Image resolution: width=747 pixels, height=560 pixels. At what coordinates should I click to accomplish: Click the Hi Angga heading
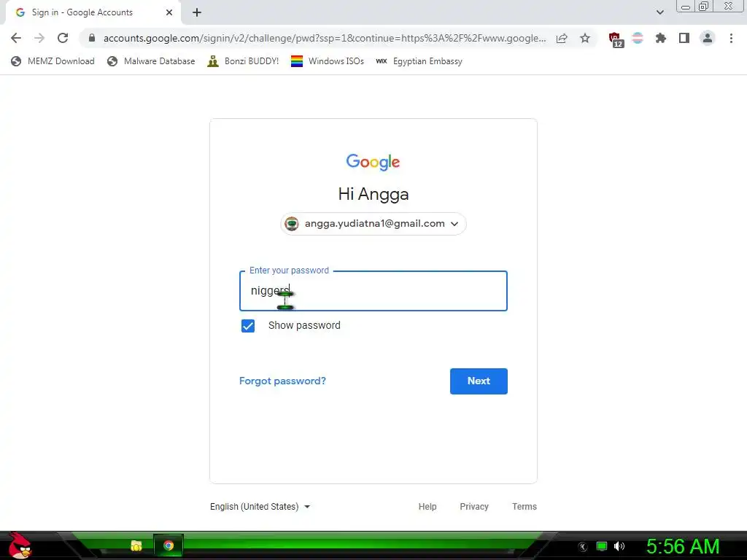point(373,194)
